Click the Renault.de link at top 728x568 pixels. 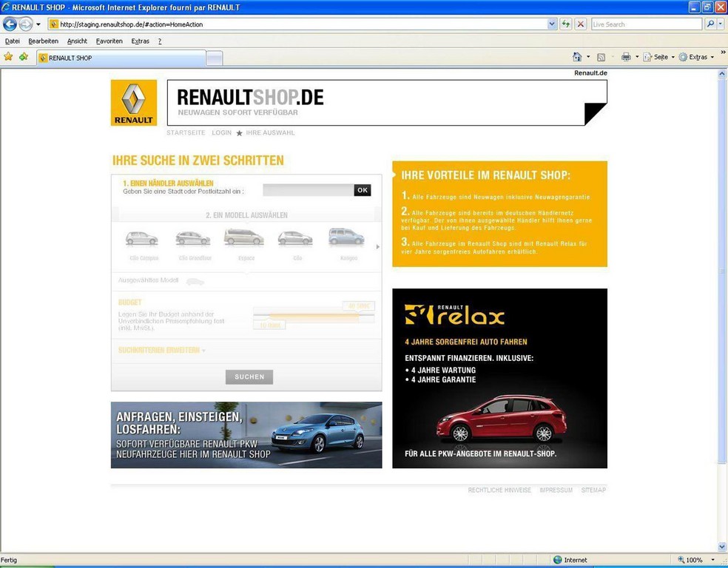point(590,73)
